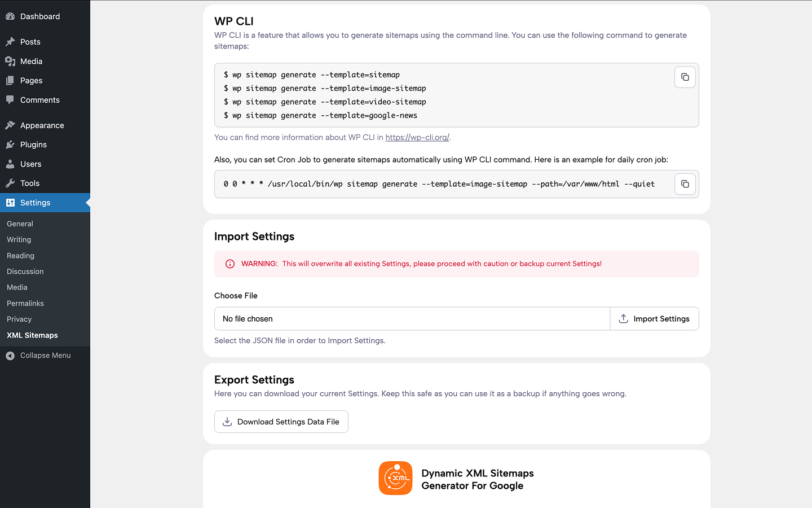Select the Comments speech bubble icon
812x508 pixels.
tap(10, 100)
